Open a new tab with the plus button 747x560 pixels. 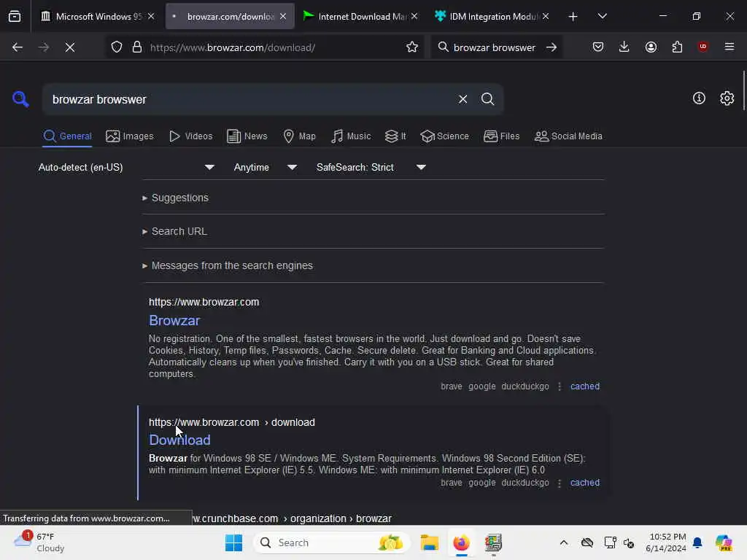pyautogui.click(x=573, y=17)
